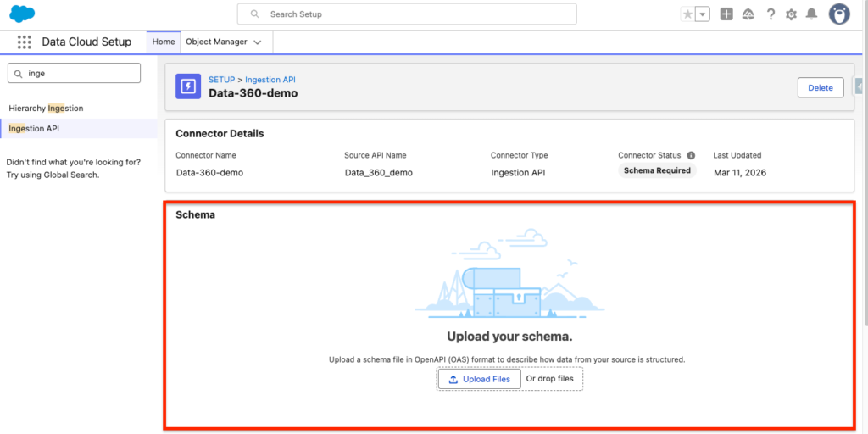Click Connector Status info icon

click(691, 155)
